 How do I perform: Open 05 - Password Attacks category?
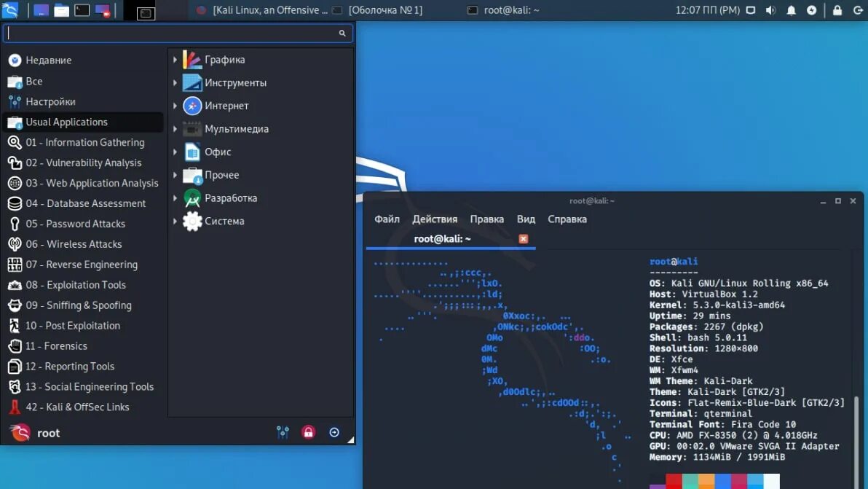[83, 224]
